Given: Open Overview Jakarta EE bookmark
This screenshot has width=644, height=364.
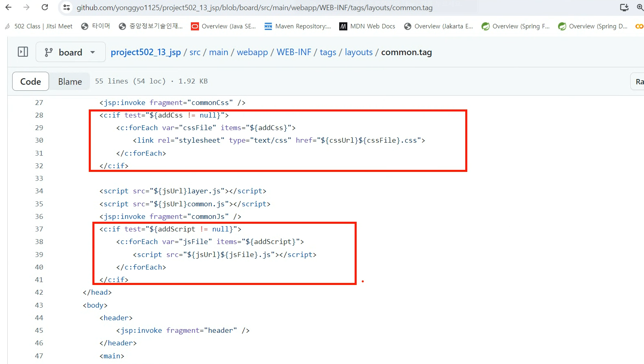Looking at the screenshot, I should pyautogui.click(x=439, y=26).
